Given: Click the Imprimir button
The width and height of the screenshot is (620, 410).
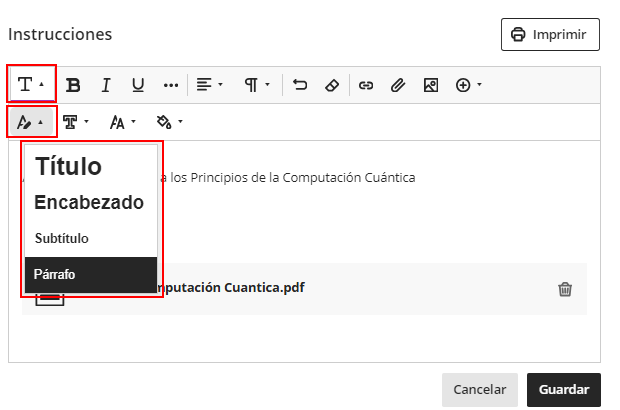Looking at the screenshot, I should click(x=549, y=34).
